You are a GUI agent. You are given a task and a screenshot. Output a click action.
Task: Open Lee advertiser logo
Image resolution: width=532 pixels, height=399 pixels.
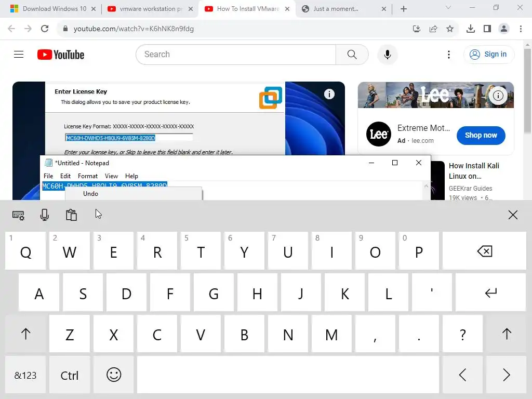click(379, 134)
